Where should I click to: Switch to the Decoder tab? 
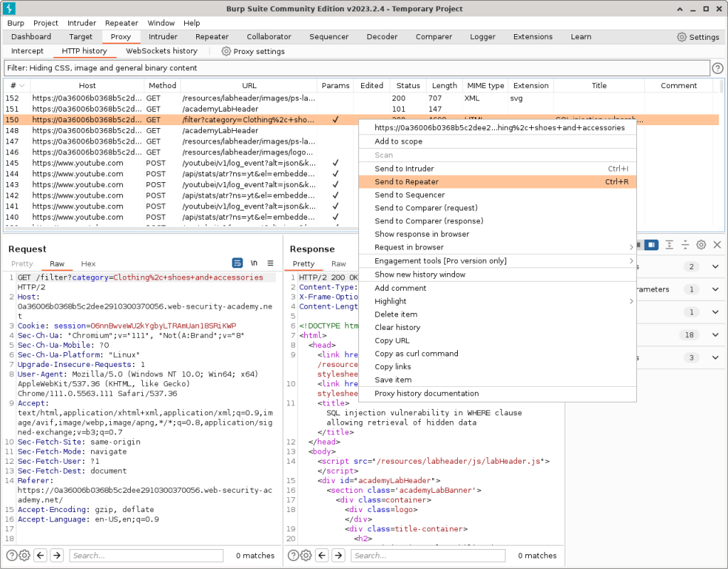382,37
